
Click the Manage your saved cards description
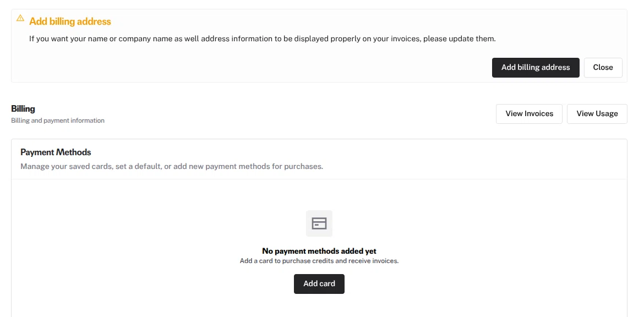click(x=172, y=166)
